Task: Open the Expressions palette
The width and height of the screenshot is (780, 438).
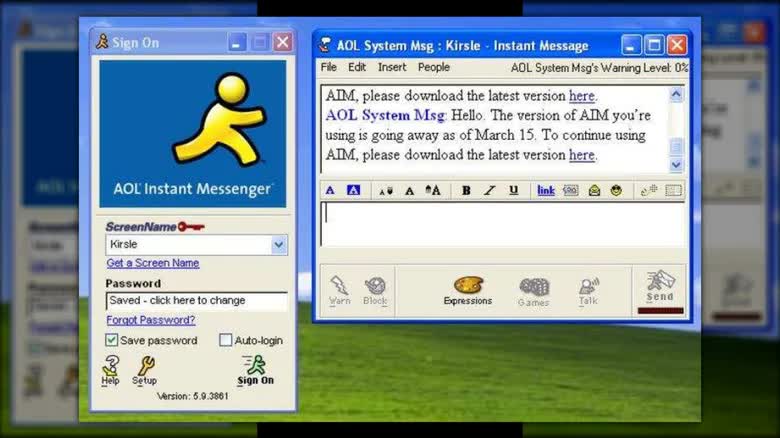Action: (467, 290)
